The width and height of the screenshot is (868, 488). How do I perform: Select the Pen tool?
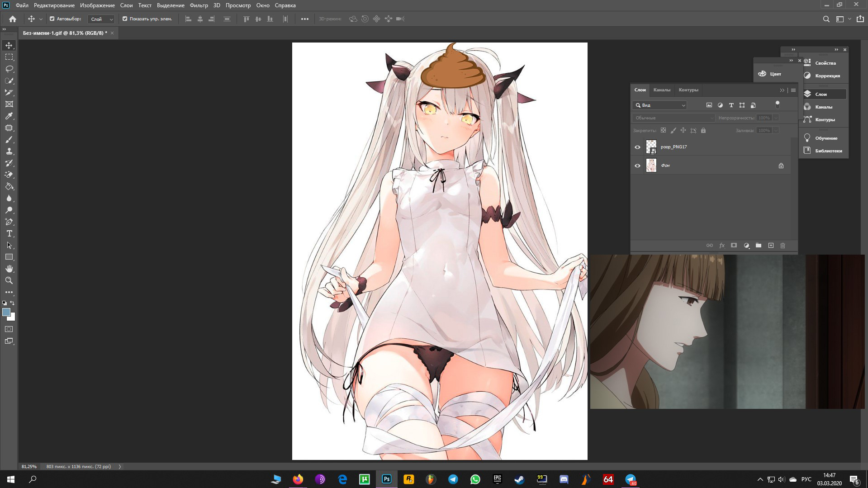(9, 222)
